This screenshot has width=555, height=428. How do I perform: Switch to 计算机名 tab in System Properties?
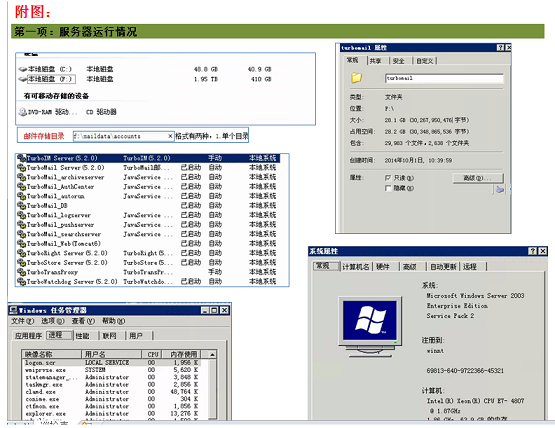pos(356,267)
